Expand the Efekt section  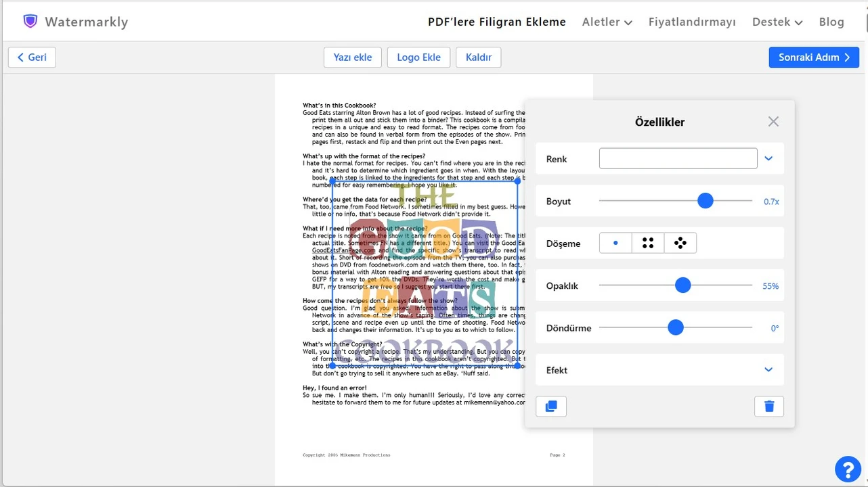tap(768, 370)
